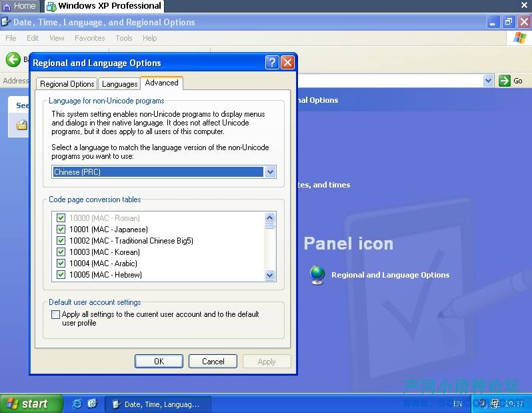Click the Apply button
Viewport: 532px width, 413px height.
267,362
